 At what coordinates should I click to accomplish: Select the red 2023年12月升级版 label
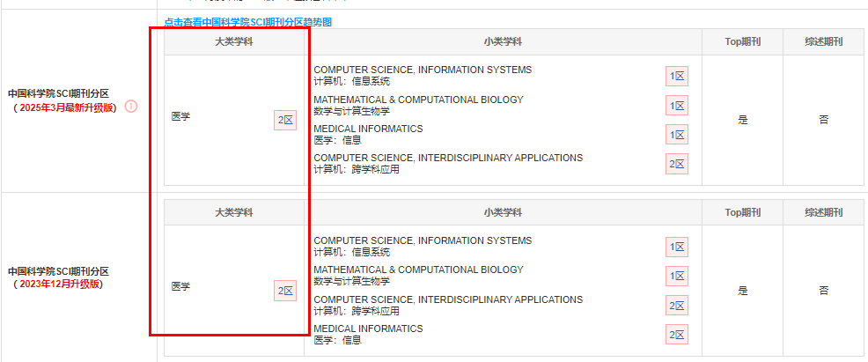point(61,284)
